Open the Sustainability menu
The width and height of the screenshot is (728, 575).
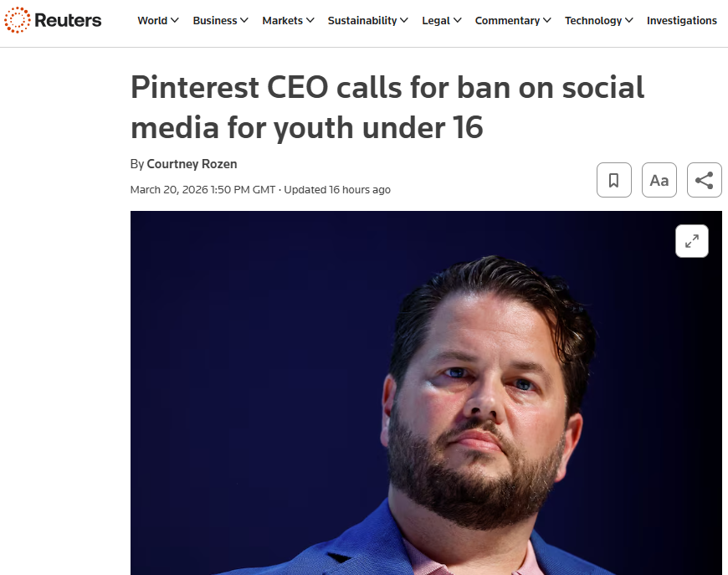pyautogui.click(x=367, y=20)
